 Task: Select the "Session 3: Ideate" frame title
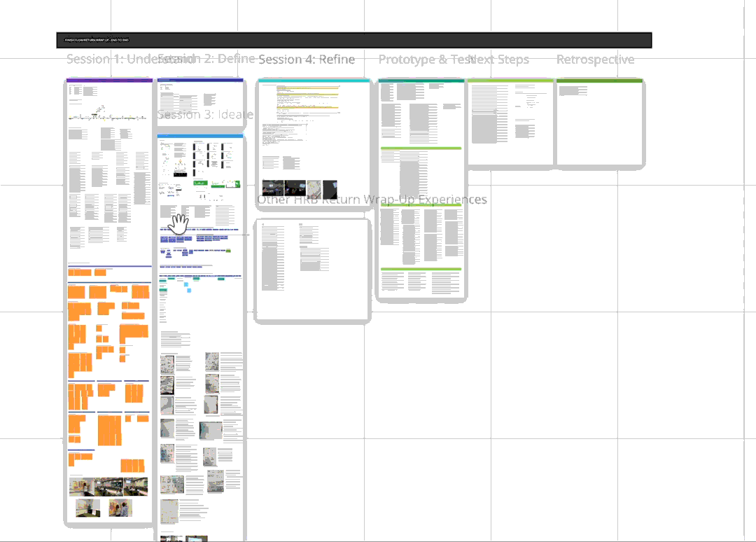pyautogui.click(x=205, y=114)
